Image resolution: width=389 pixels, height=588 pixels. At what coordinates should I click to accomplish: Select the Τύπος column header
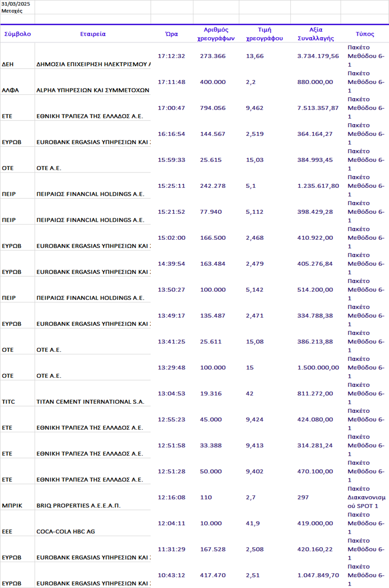[365, 34]
